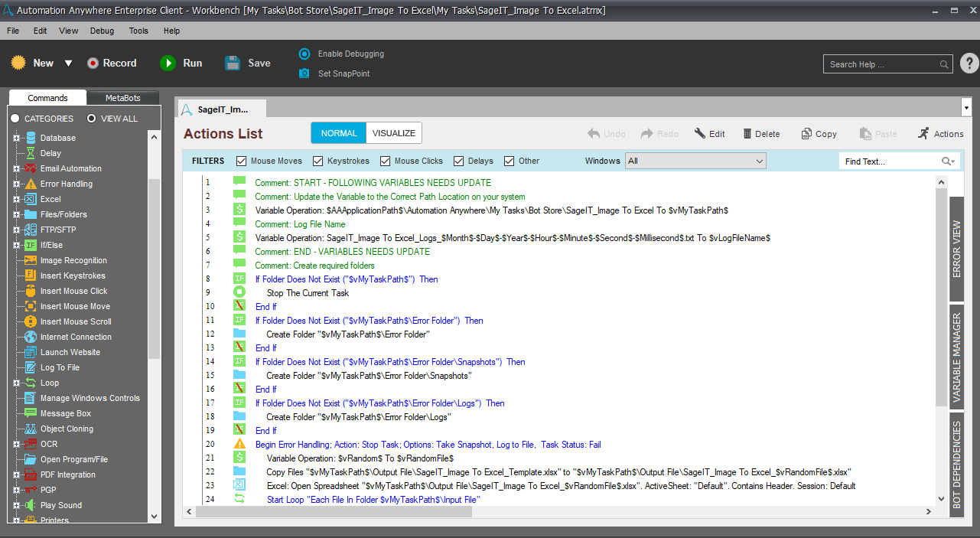Open the Debug menu
Image resolution: width=980 pixels, height=538 pixels.
(102, 31)
